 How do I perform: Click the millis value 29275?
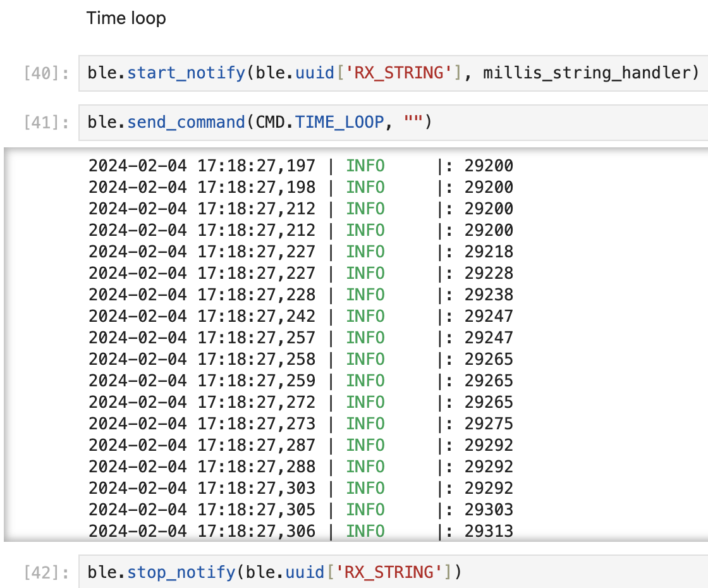point(489,424)
